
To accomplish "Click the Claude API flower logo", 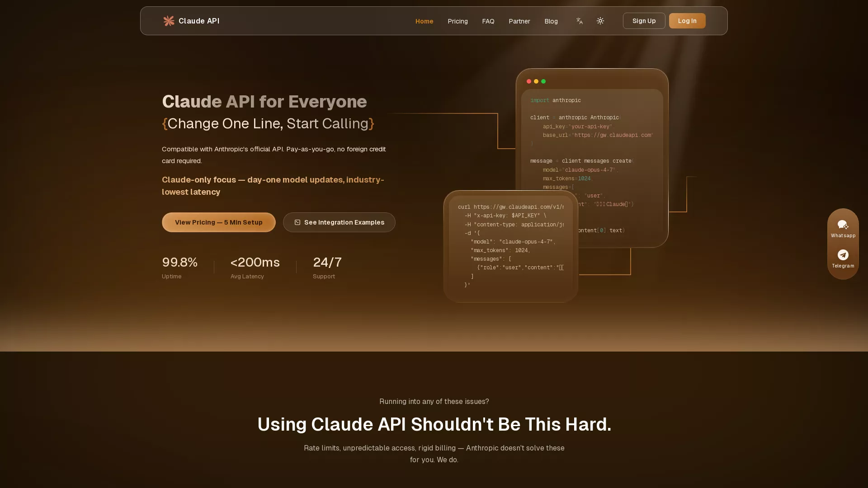I will (168, 21).
